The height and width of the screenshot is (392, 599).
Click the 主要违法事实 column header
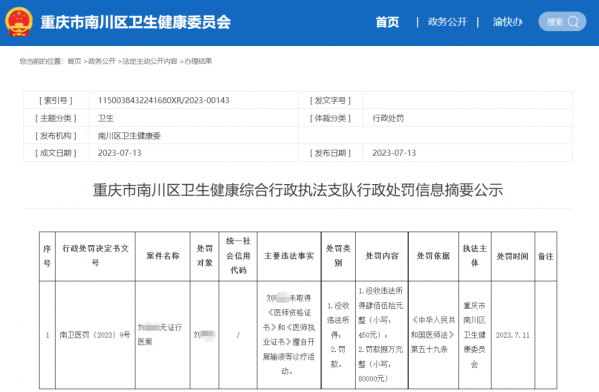(x=289, y=256)
